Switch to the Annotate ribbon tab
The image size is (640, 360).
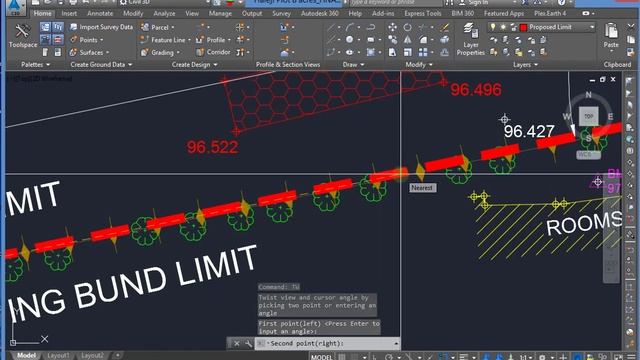[x=100, y=13]
